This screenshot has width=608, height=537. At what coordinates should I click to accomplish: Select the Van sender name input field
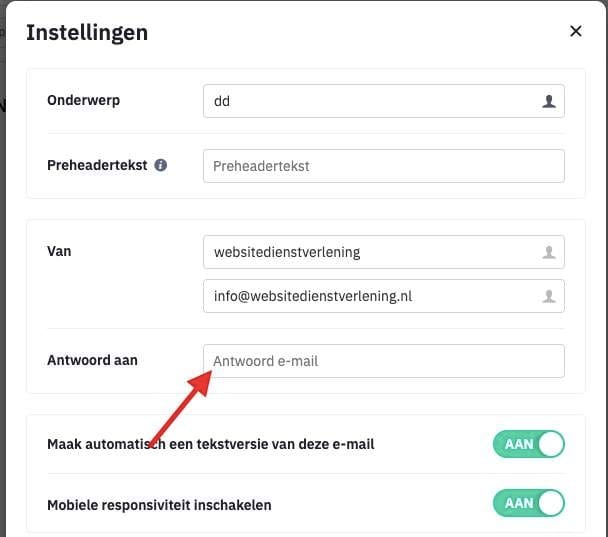[370, 252]
